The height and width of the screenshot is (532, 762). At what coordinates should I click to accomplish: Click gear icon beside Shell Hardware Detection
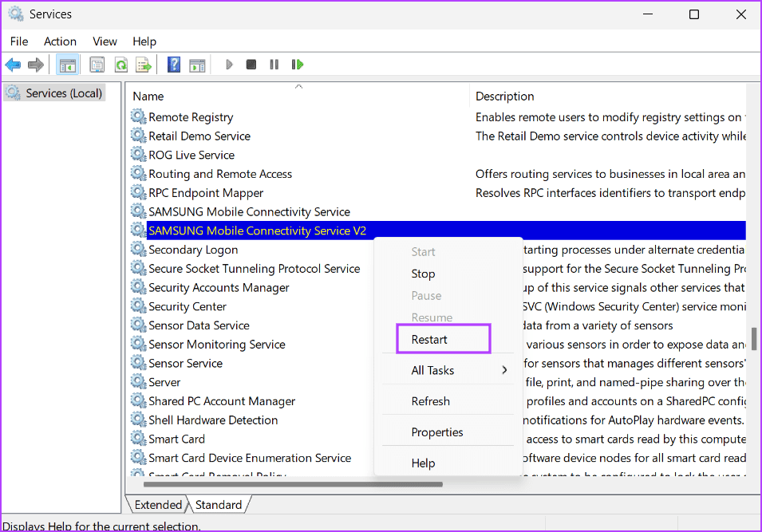click(x=139, y=420)
